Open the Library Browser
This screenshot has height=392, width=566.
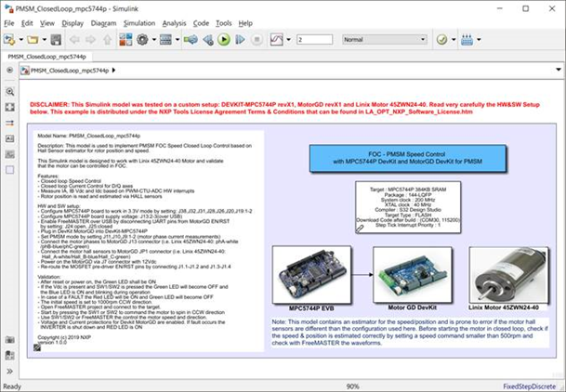click(126, 40)
